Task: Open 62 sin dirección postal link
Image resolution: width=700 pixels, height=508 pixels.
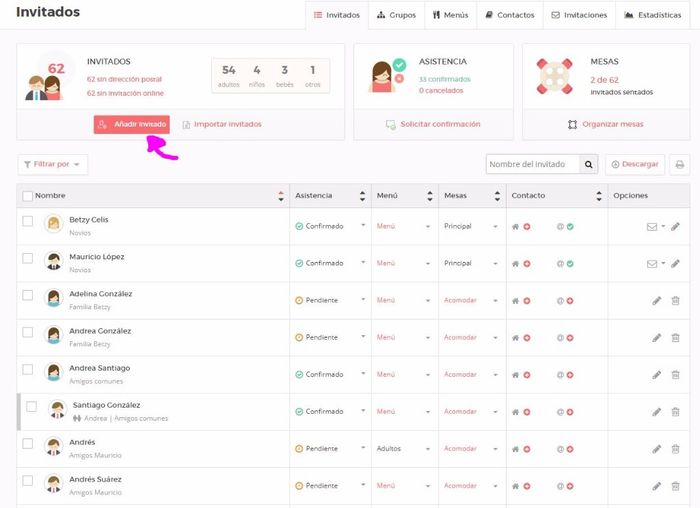Action: click(124, 79)
